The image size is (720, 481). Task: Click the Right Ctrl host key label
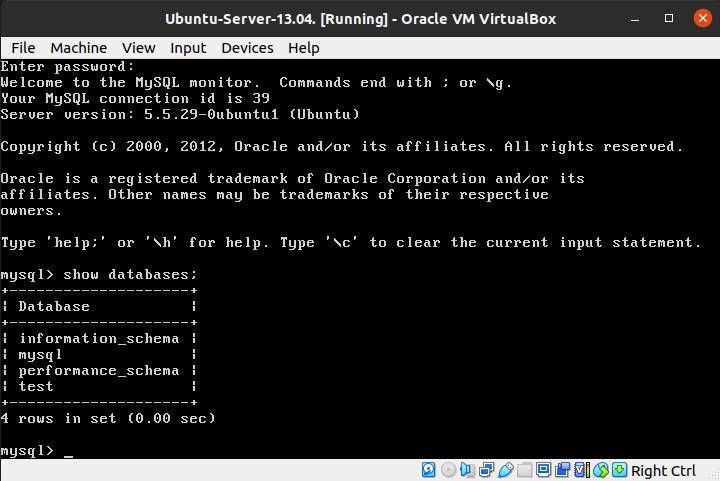coord(663,471)
